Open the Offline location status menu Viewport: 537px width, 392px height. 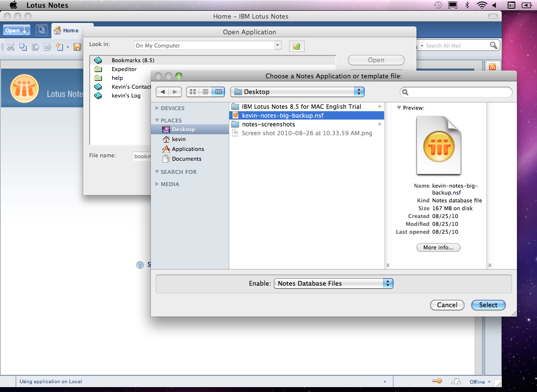pos(480,382)
